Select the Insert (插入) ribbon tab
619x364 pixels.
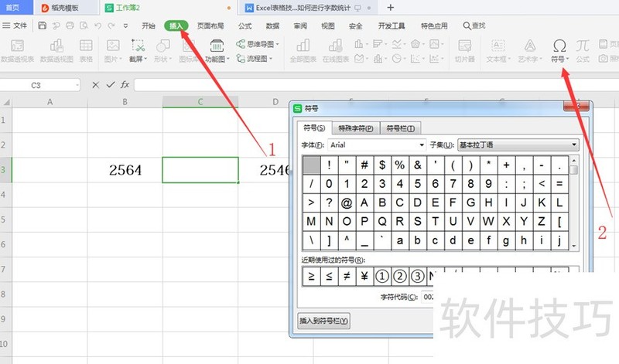[176, 26]
